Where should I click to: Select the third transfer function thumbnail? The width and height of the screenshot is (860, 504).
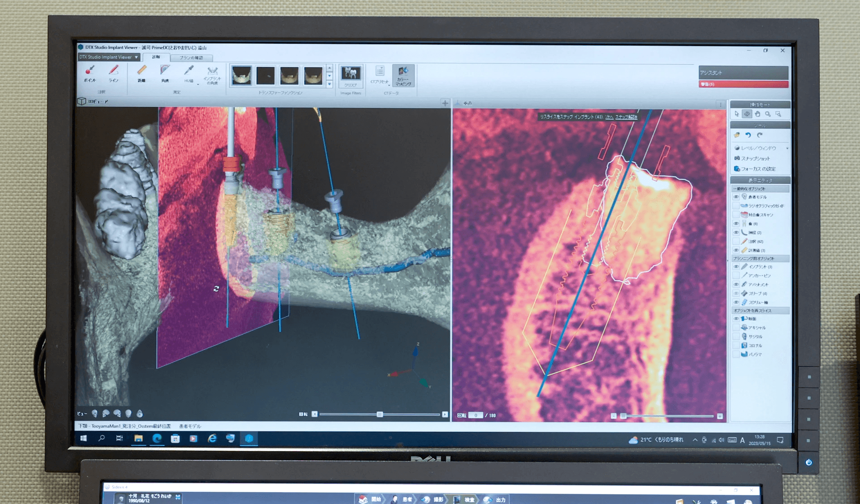pos(289,76)
